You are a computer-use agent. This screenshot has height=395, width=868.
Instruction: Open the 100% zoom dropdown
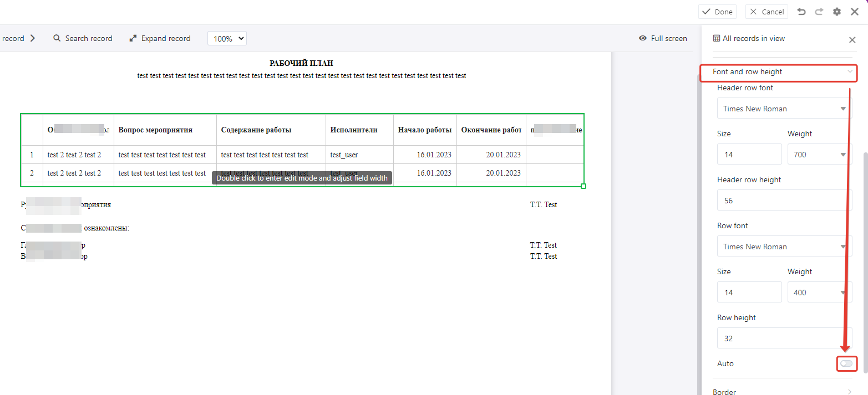click(227, 39)
